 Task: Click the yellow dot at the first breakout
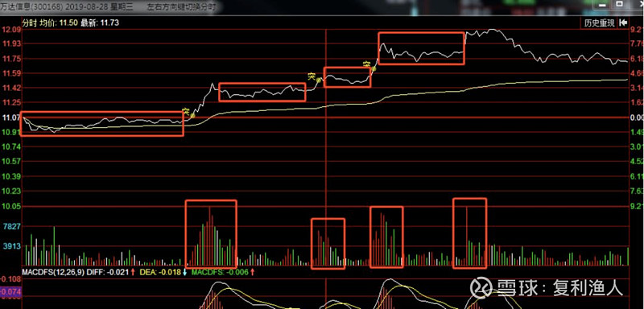(192, 116)
